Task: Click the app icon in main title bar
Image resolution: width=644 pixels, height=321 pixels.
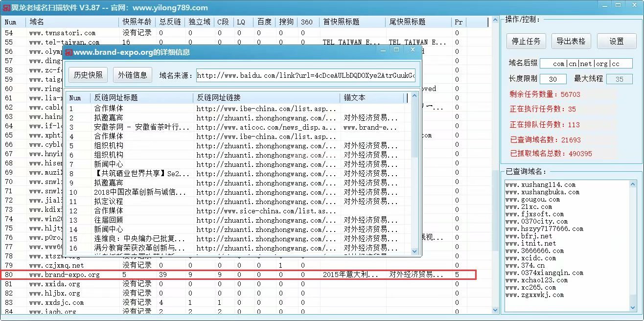Action: [5, 7]
